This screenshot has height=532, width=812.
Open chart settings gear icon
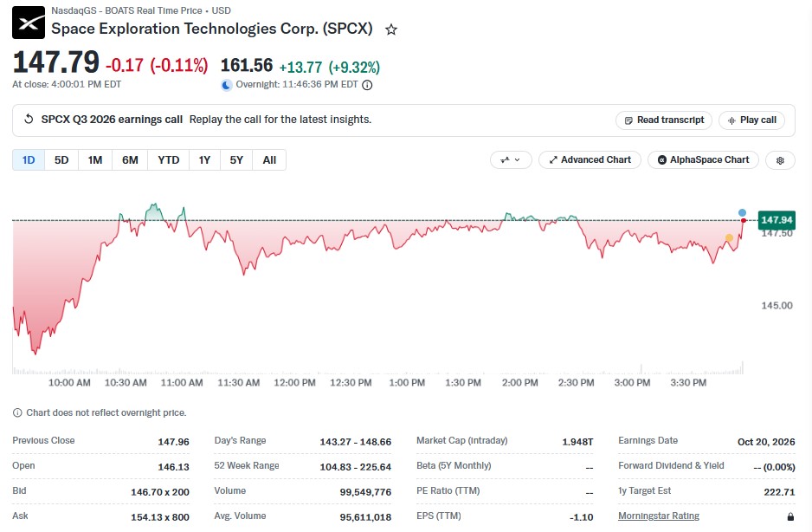tap(780, 160)
